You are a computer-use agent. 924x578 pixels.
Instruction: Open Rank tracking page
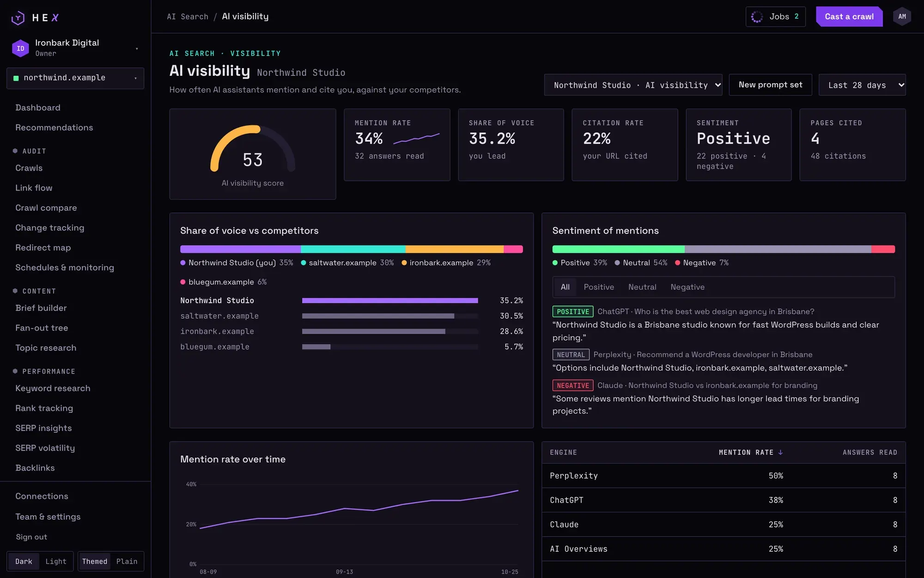click(x=44, y=408)
